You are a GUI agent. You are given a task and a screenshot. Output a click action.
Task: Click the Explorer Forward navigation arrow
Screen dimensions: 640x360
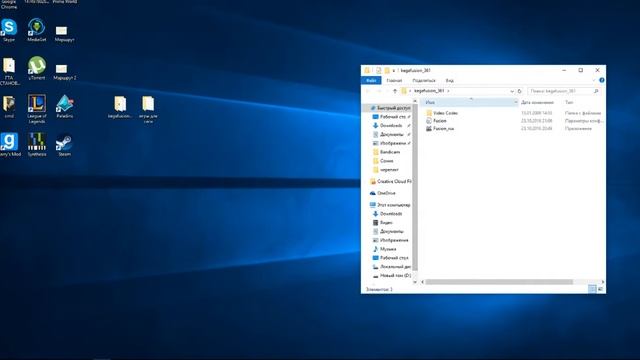(x=378, y=91)
